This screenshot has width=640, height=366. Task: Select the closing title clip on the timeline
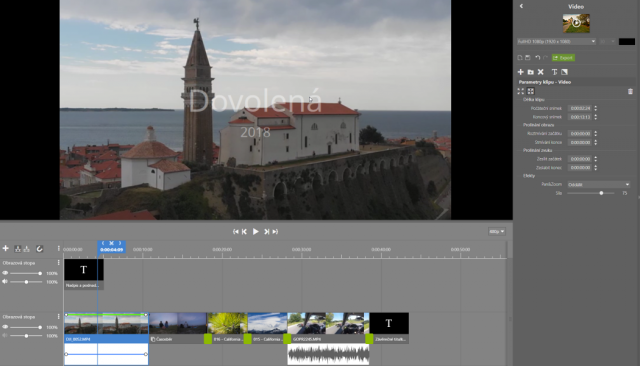click(389, 327)
